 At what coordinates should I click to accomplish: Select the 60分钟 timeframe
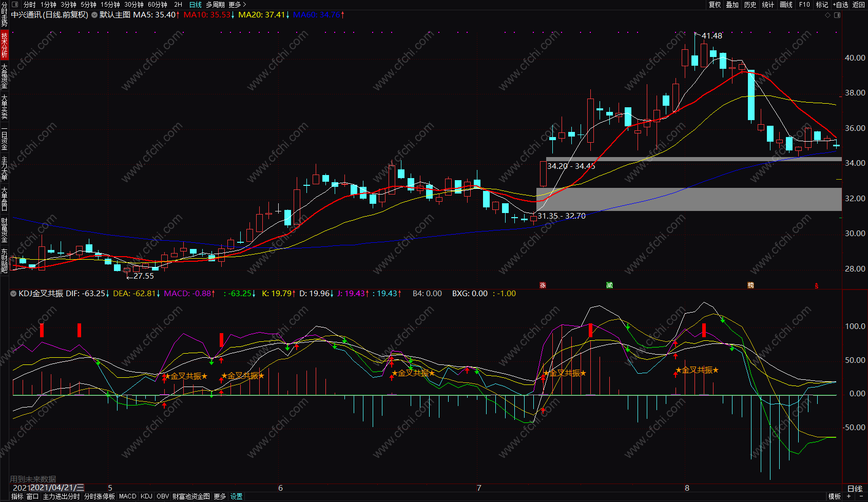pyautogui.click(x=158, y=5)
